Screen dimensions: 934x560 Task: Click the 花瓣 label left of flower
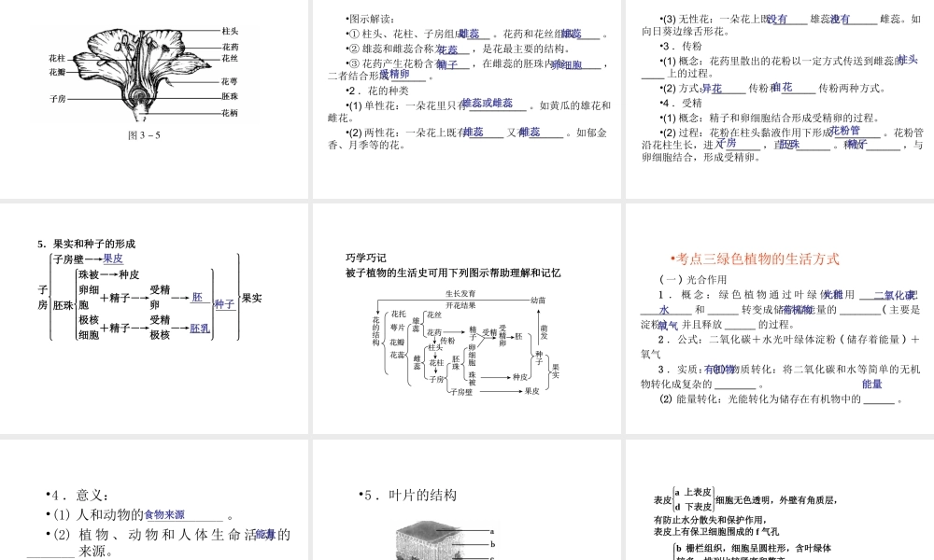(57, 72)
